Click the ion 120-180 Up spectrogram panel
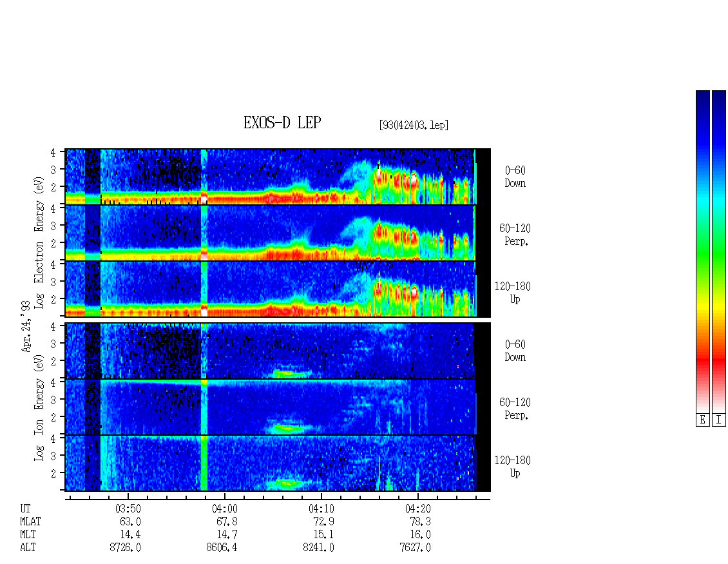 click(278, 463)
